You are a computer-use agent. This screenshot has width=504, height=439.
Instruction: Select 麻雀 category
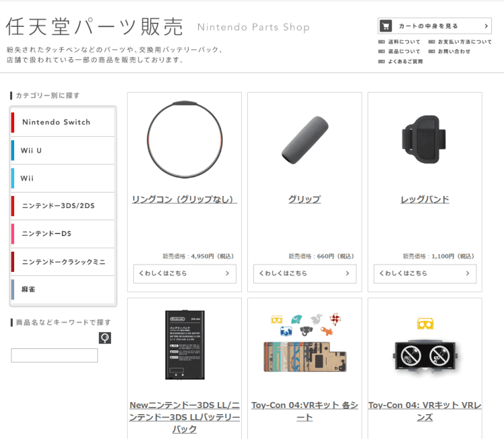(62, 289)
